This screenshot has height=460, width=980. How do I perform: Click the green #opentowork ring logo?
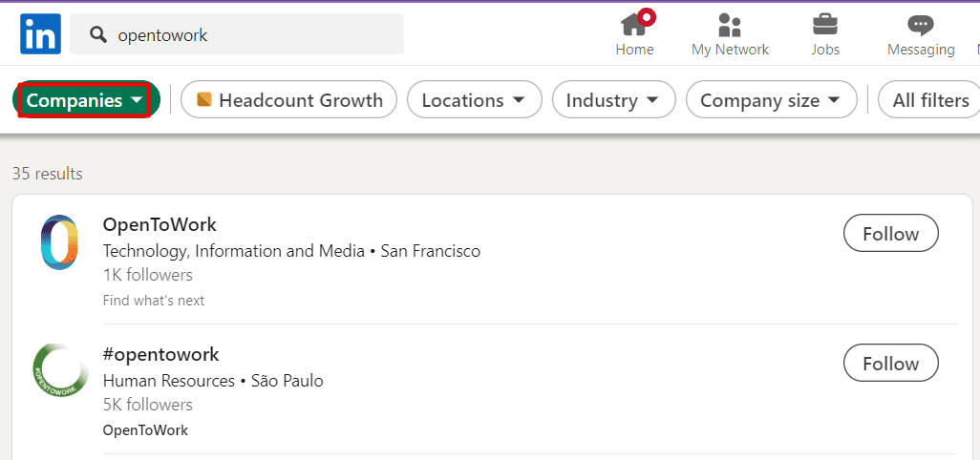tap(59, 372)
